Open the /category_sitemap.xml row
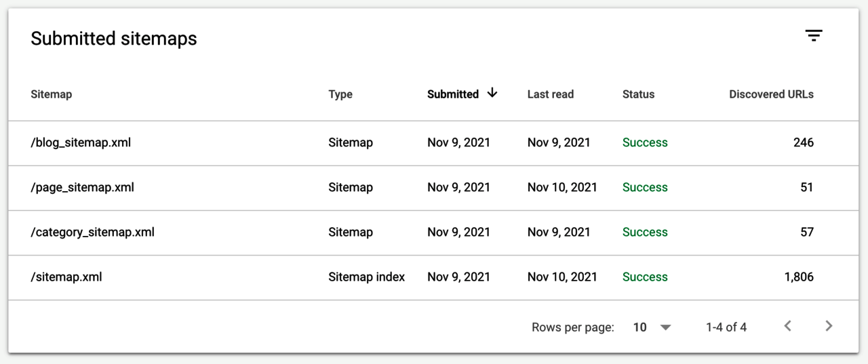Viewport: 868px width, 364px height. coord(92,232)
